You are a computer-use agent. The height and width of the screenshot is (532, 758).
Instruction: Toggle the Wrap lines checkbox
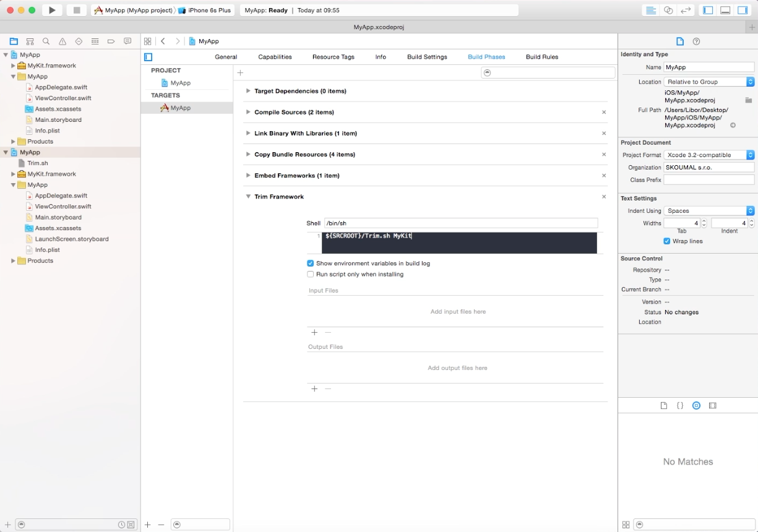coord(667,241)
